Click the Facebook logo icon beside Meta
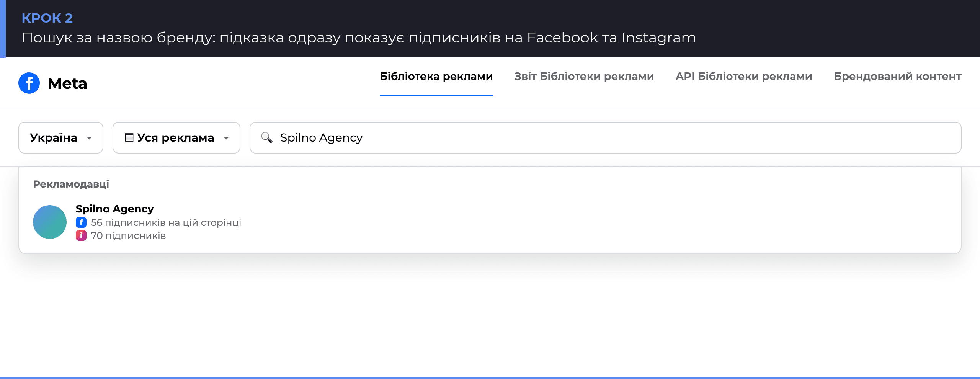Image resolution: width=980 pixels, height=379 pixels. tap(29, 83)
